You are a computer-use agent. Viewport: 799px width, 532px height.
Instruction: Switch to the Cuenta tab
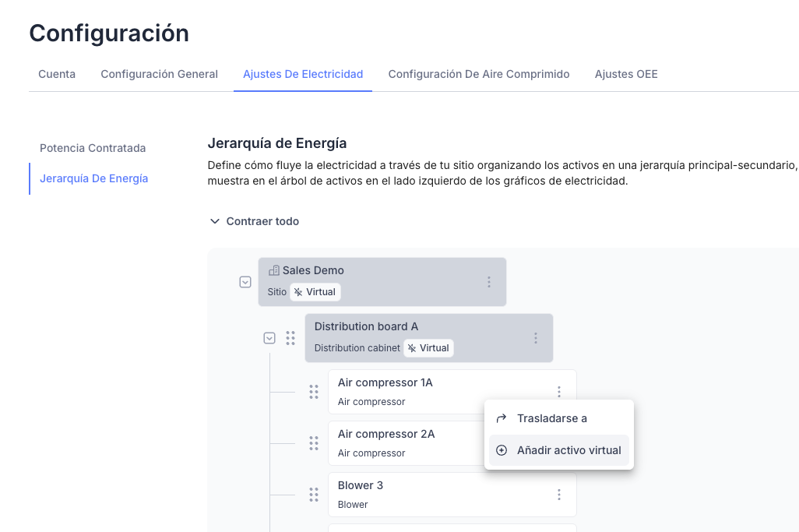pos(57,74)
